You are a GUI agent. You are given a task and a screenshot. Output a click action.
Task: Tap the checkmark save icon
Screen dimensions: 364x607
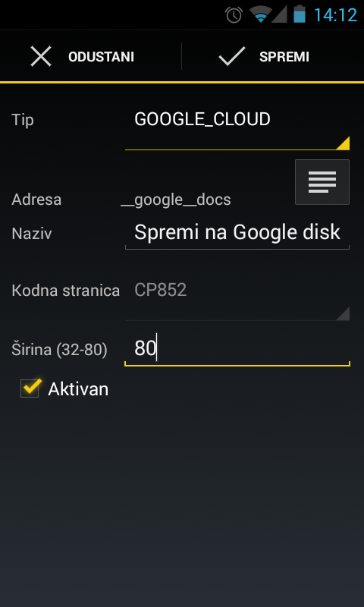(x=232, y=56)
